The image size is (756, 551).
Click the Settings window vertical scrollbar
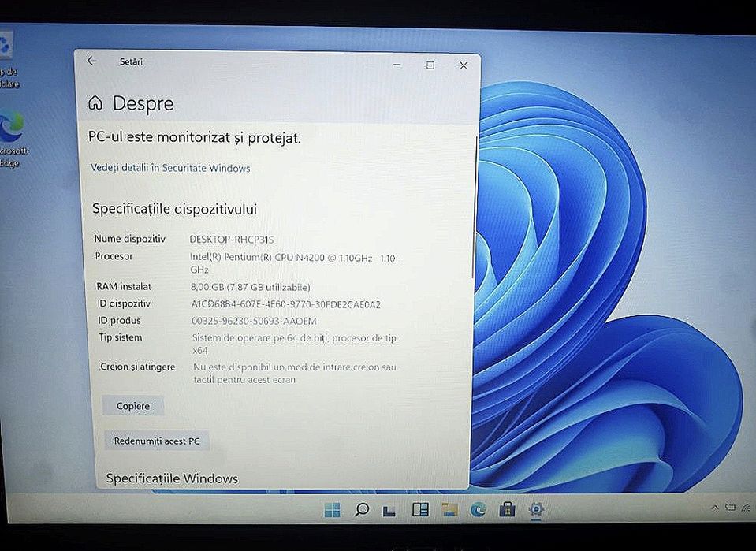tap(476, 207)
